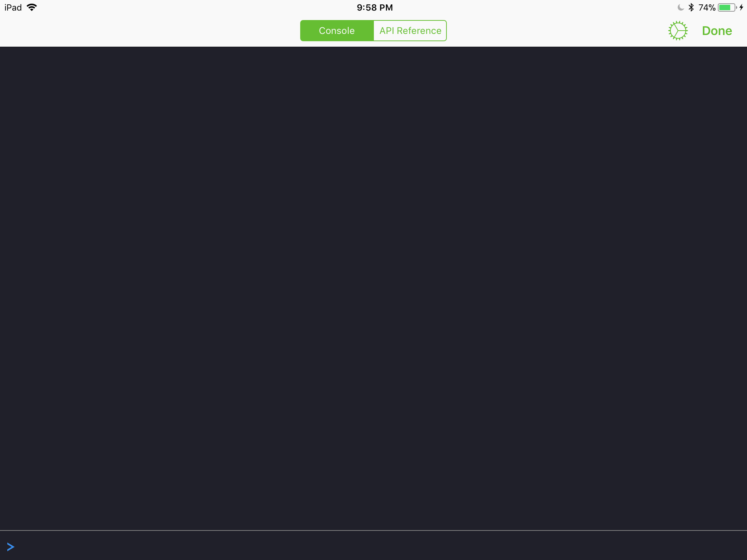The width and height of the screenshot is (747, 560).
Task: Click the settings gear icon
Action: [678, 30]
